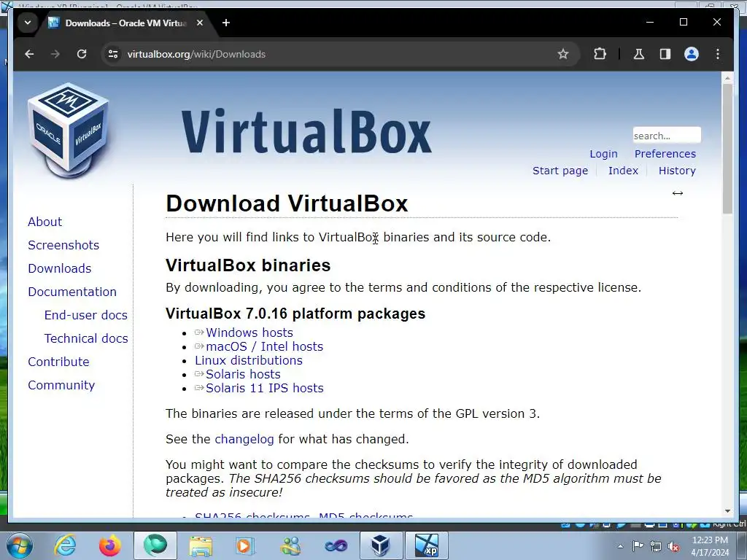Open a new browser tab
The height and width of the screenshot is (560, 747).
coord(226,23)
